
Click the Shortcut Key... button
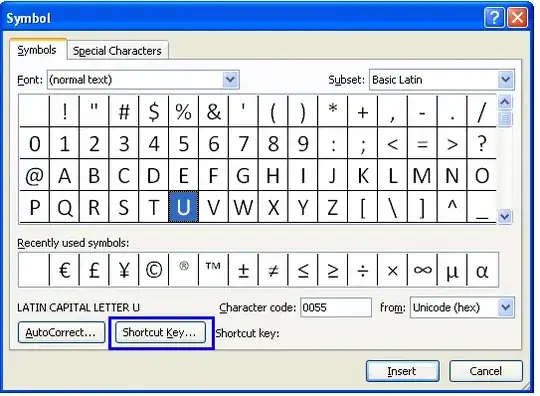[160, 333]
